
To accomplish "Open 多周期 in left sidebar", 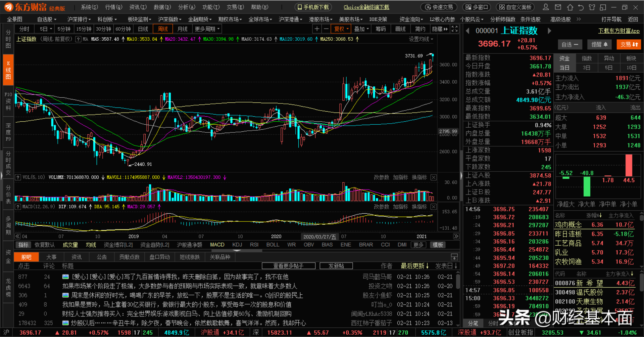I will tap(8, 225).
